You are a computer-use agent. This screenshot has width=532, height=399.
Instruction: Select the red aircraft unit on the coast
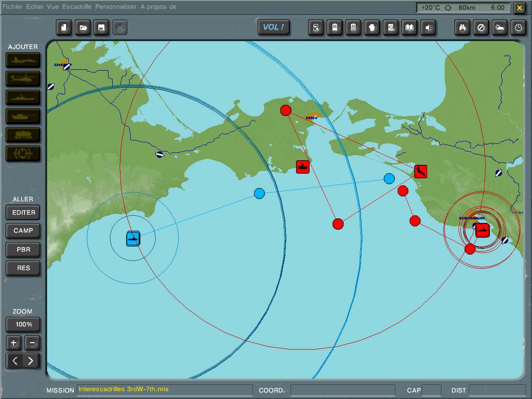420,171
